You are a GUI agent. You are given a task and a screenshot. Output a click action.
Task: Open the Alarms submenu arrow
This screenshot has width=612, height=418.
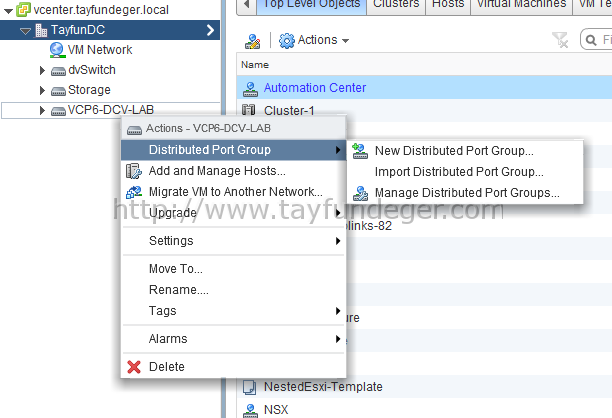tap(338, 339)
